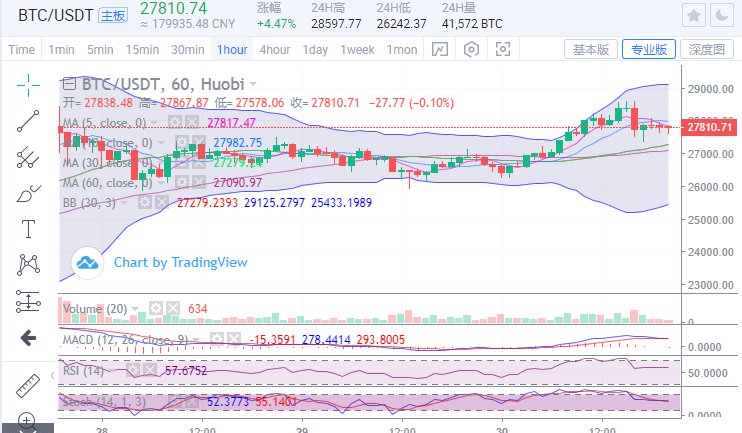This screenshot has width=742, height=433.
Task: Switch to Time line view
Action: click(x=22, y=50)
